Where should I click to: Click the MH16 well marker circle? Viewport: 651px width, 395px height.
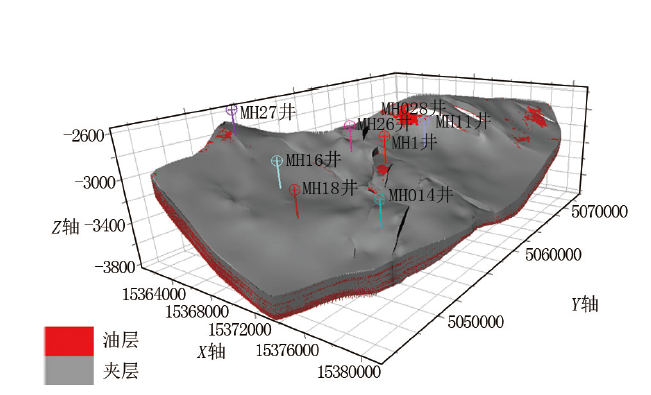(277, 161)
